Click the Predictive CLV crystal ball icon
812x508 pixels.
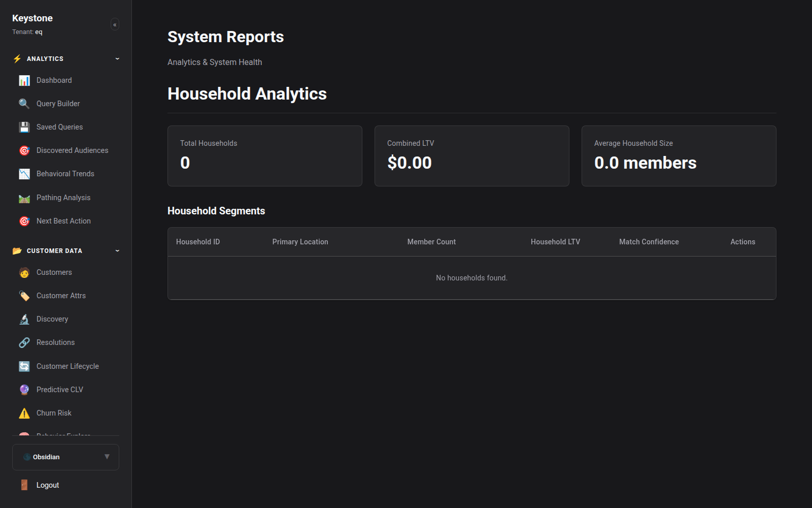24,390
